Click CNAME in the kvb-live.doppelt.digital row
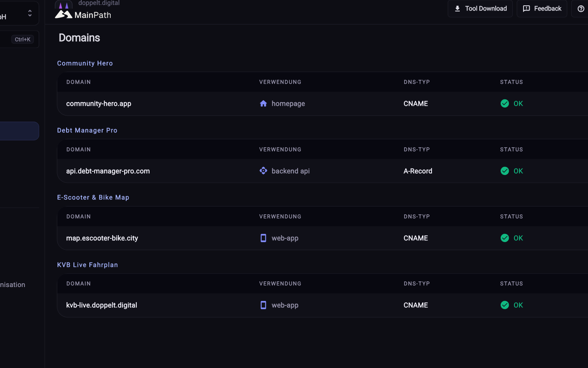This screenshot has width=588, height=368. (x=416, y=305)
